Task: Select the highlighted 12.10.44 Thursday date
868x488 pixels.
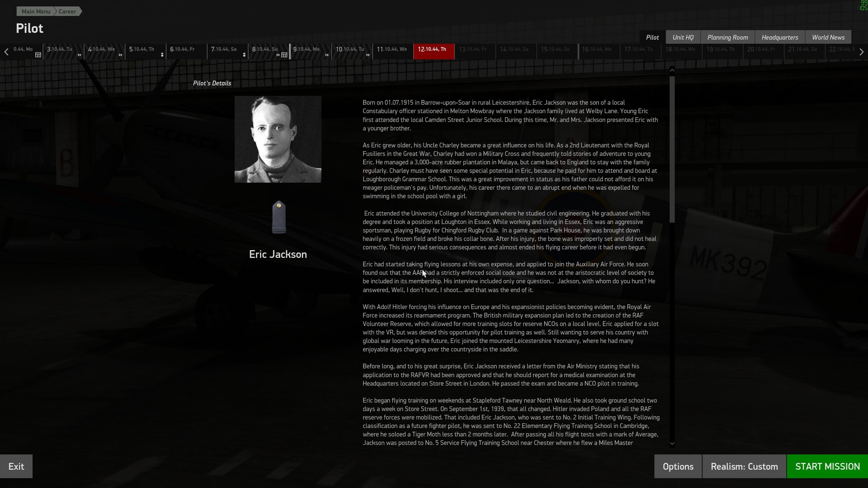Action: coord(434,52)
